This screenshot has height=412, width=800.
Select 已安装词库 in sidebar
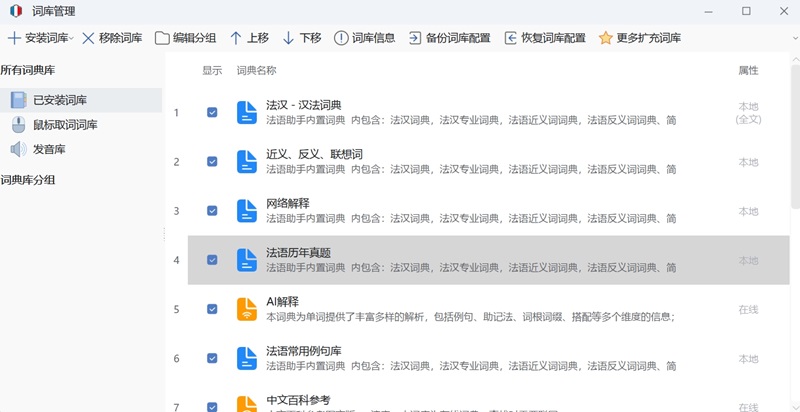coord(60,100)
